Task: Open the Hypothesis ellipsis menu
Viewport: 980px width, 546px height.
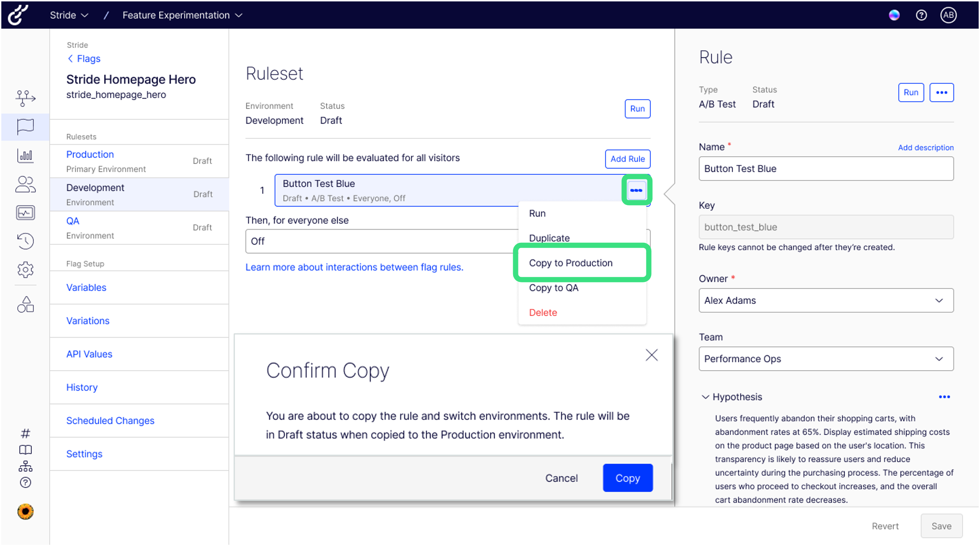Action: point(944,397)
